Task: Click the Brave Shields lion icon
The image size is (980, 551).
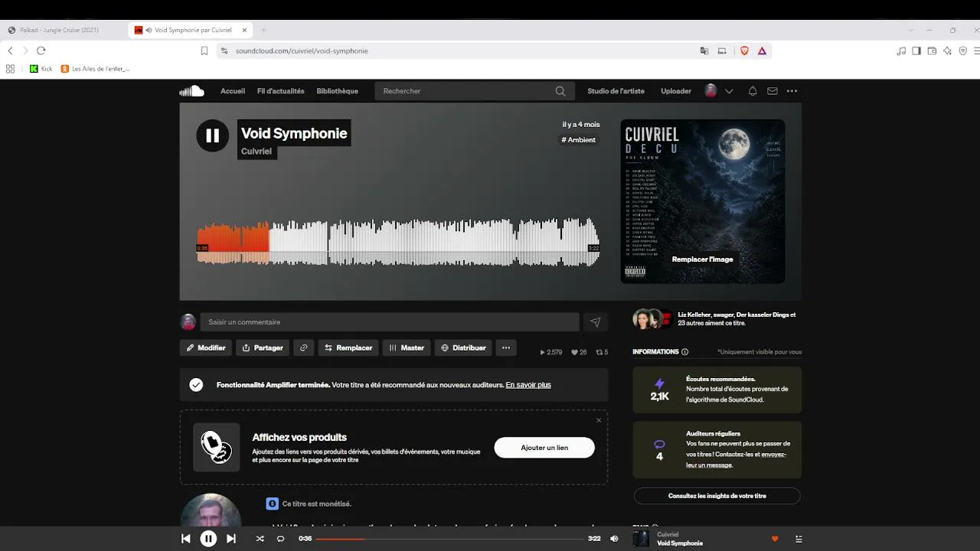Action: 744,51
